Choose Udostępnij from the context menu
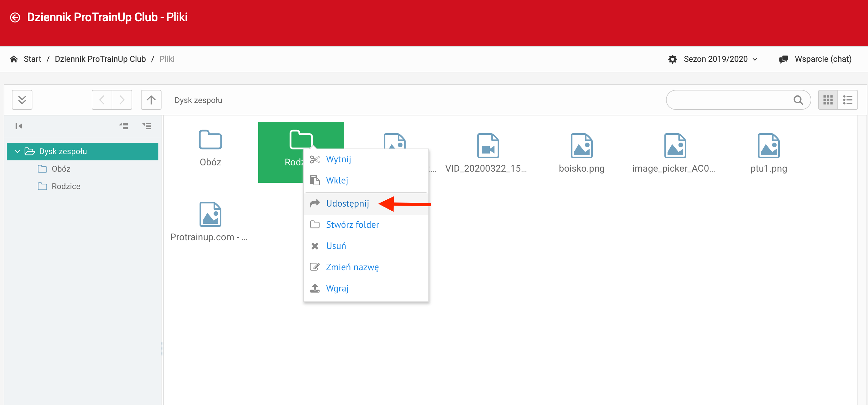The height and width of the screenshot is (405, 868). pos(347,204)
